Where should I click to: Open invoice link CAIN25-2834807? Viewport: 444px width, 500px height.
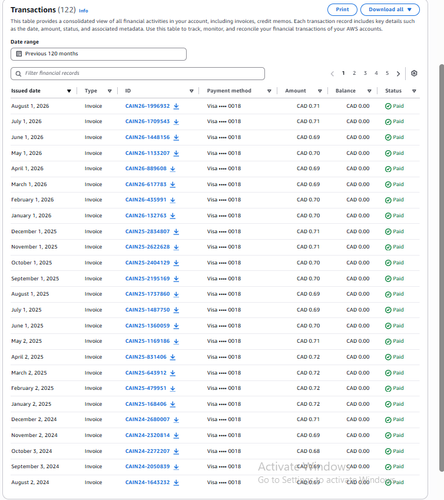[x=147, y=231]
